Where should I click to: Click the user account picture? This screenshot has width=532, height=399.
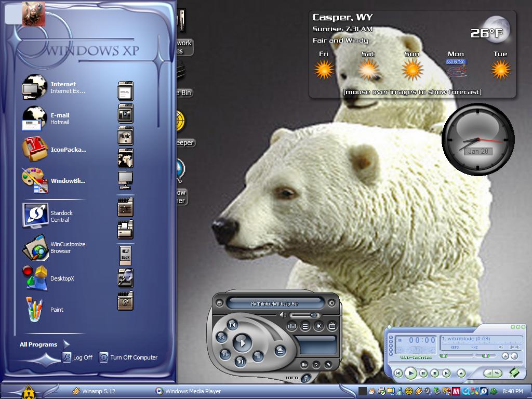pos(34,14)
